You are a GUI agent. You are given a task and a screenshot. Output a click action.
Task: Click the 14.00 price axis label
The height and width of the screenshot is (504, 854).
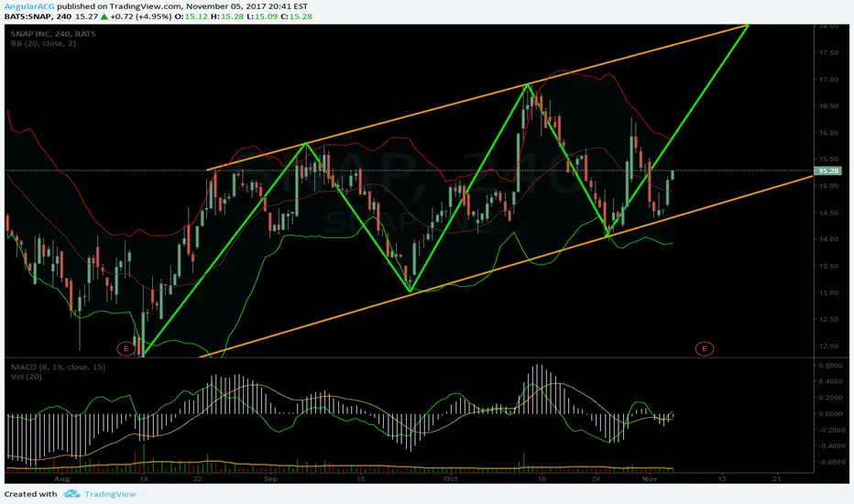(x=829, y=239)
